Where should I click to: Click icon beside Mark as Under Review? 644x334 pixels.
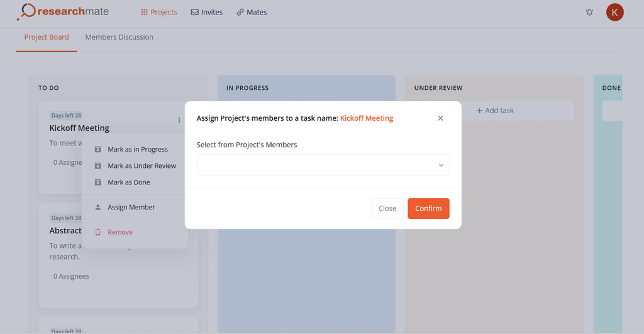tap(97, 165)
